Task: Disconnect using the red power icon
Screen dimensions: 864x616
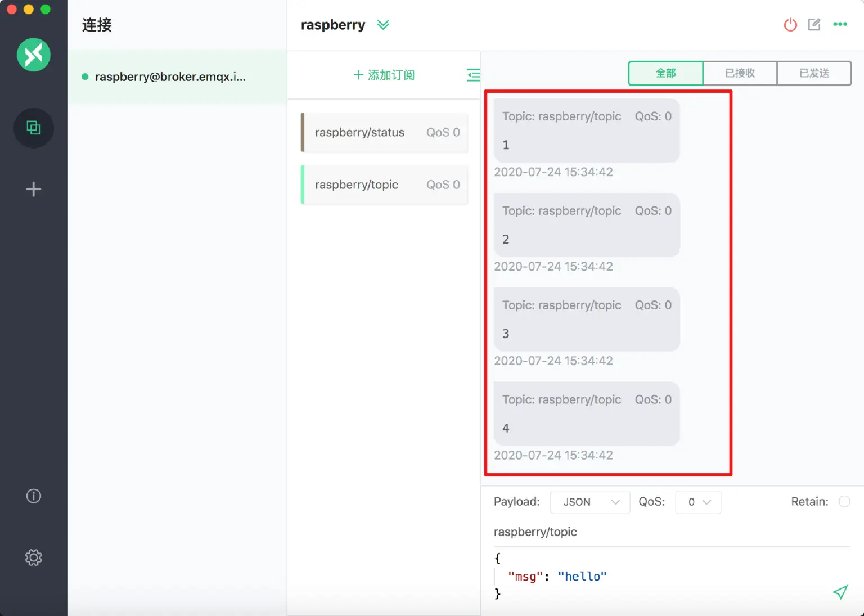Action: 790,25
